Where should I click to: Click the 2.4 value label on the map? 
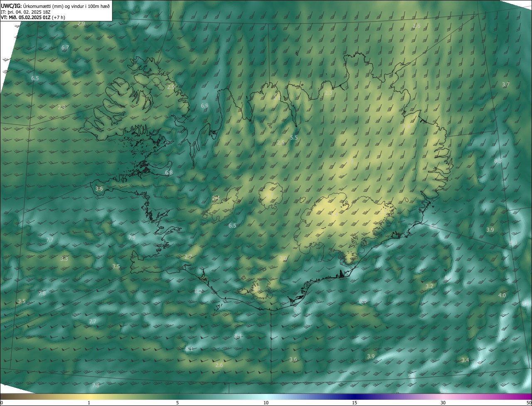[x=216, y=198]
